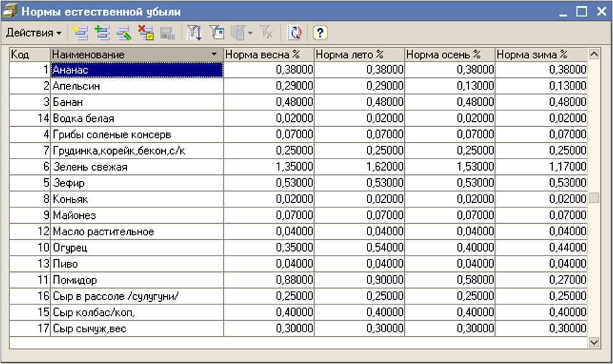Expand the filter history dropdown arrow
Image resolution: width=613 pixels, height=364 pixels.
click(250, 32)
